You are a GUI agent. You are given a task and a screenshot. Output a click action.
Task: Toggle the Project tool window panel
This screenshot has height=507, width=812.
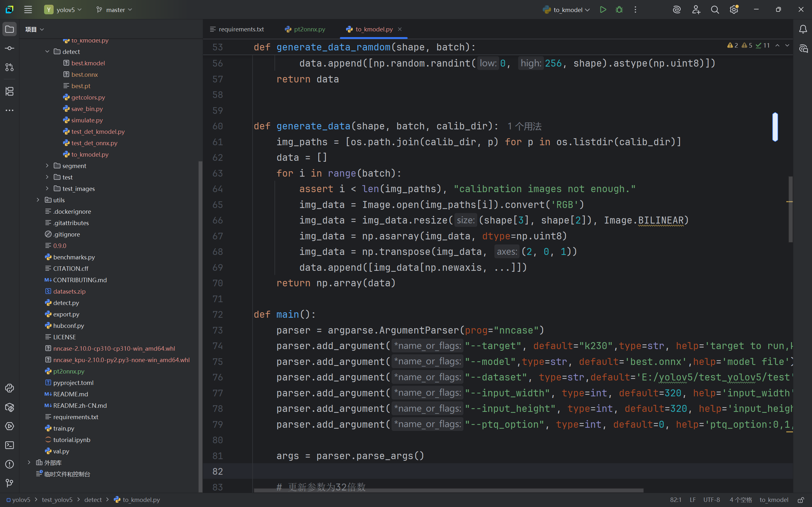[10, 29]
